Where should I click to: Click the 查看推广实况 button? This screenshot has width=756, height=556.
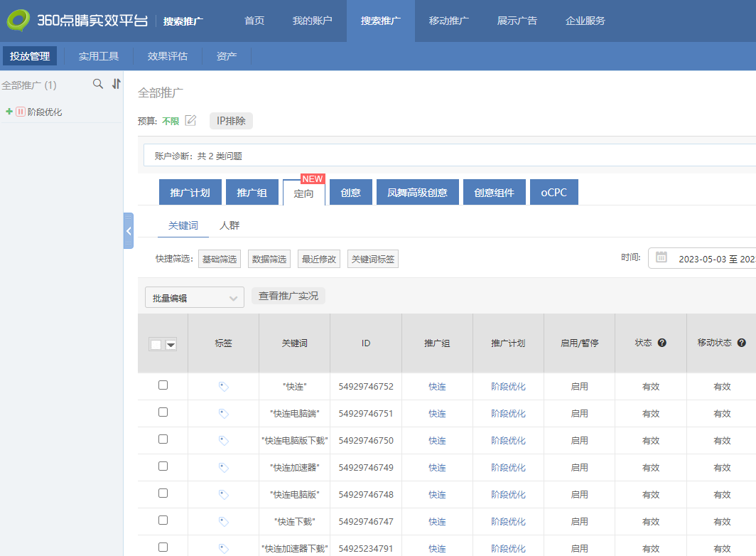[x=288, y=296]
